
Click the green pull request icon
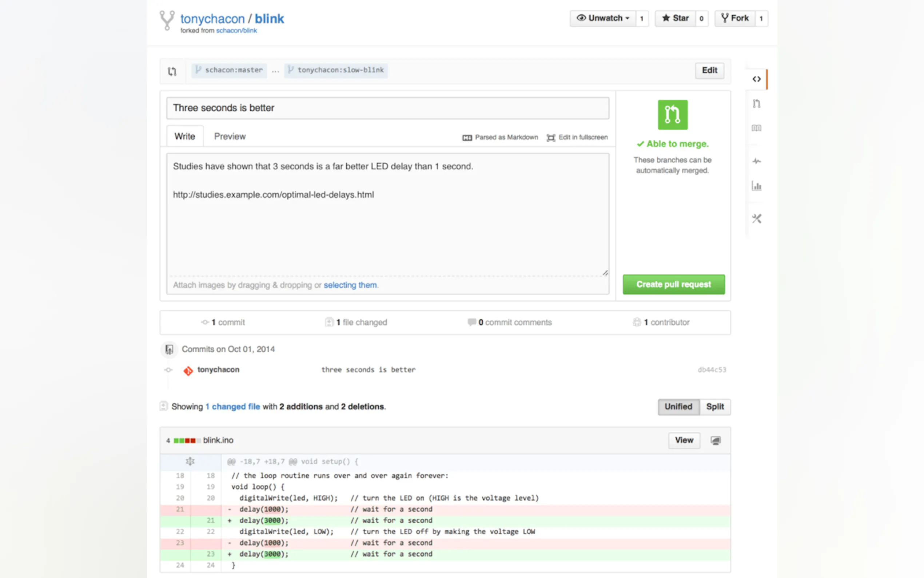coord(672,115)
